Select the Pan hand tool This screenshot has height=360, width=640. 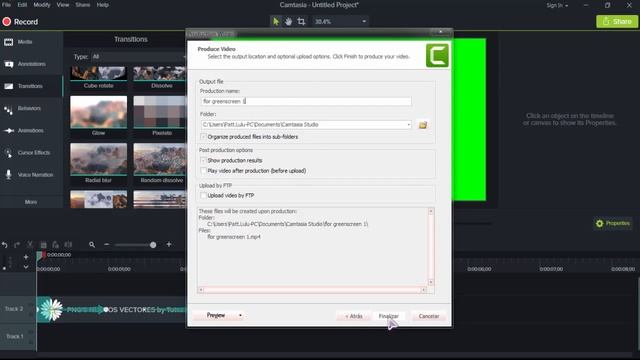coord(289,21)
